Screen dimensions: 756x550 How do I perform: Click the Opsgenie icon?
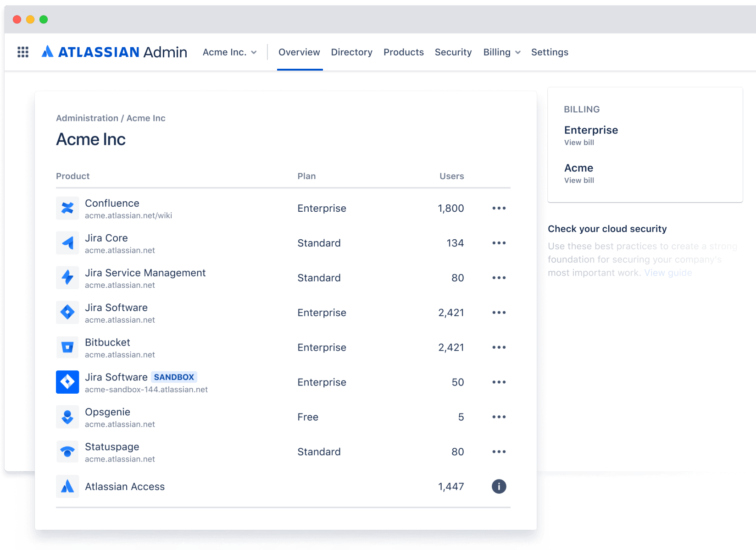[67, 417]
